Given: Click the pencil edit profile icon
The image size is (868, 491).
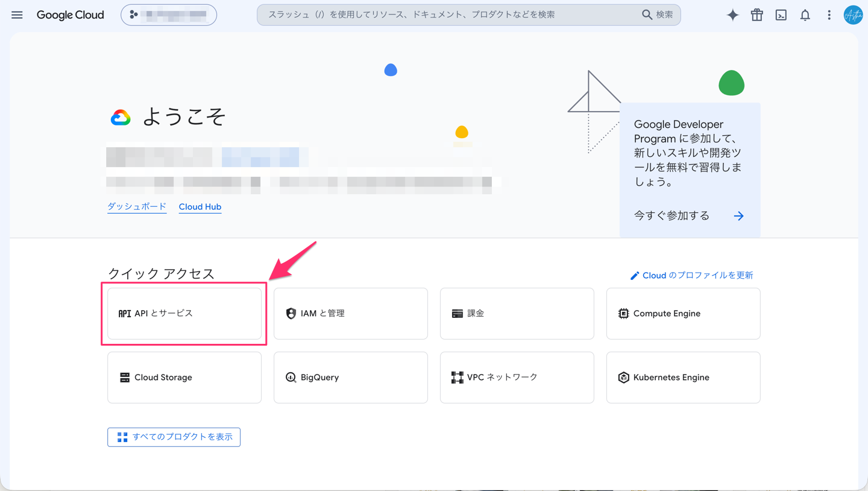Looking at the screenshot, I should point(635,276).
